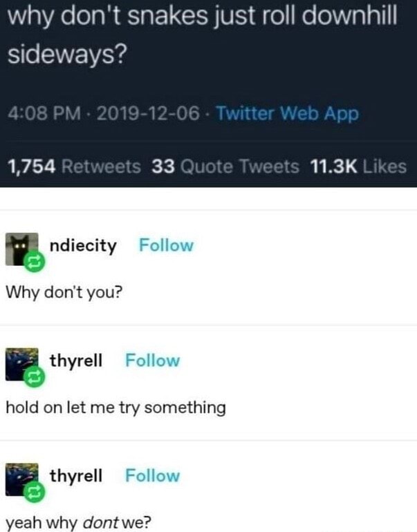Follow ndiecity
417x532 pixels.
[x=166, y=245]
